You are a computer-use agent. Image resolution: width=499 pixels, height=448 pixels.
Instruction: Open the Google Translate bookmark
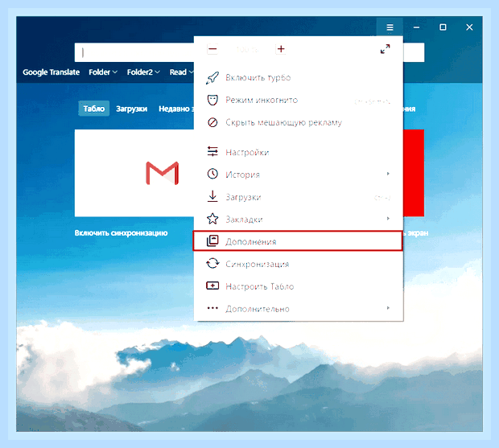point(51,72)
